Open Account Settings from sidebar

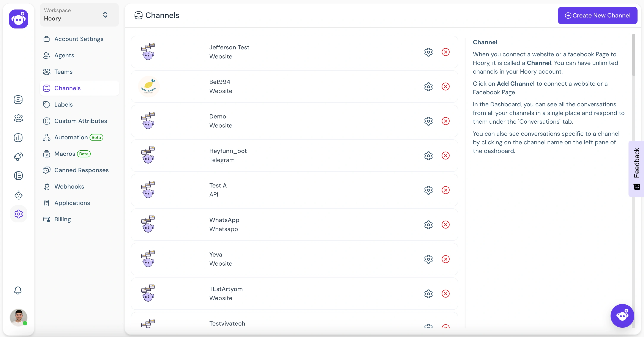[79, 39]
